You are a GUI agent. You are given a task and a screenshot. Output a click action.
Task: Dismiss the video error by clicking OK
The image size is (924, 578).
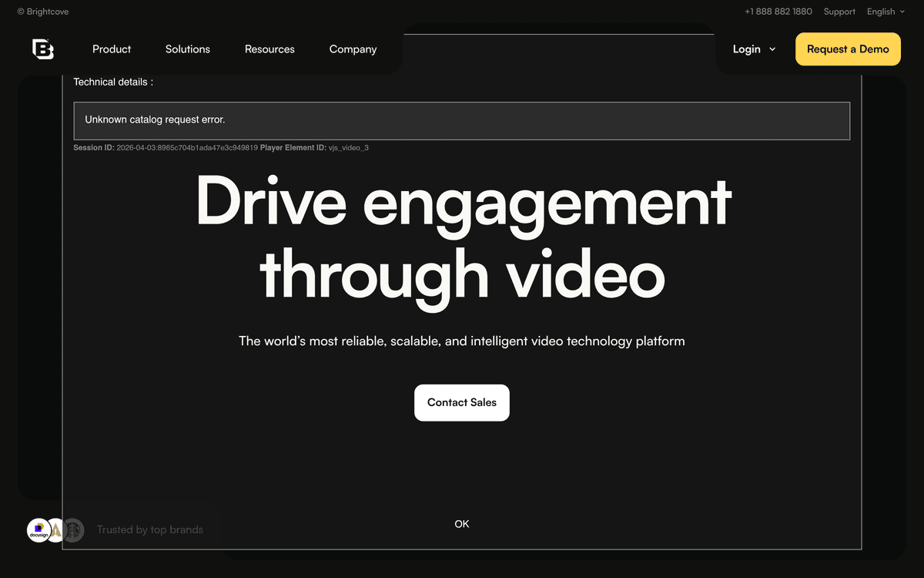click(462, 523)
